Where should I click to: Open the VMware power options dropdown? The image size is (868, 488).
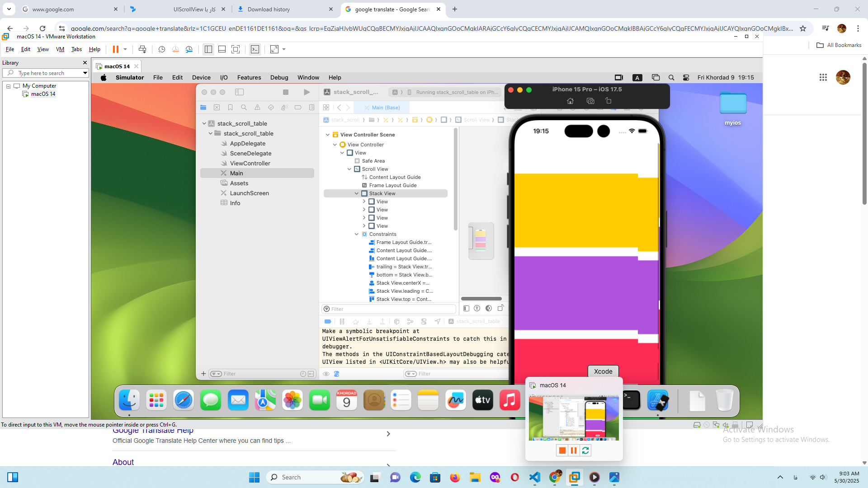coord(125,49)
